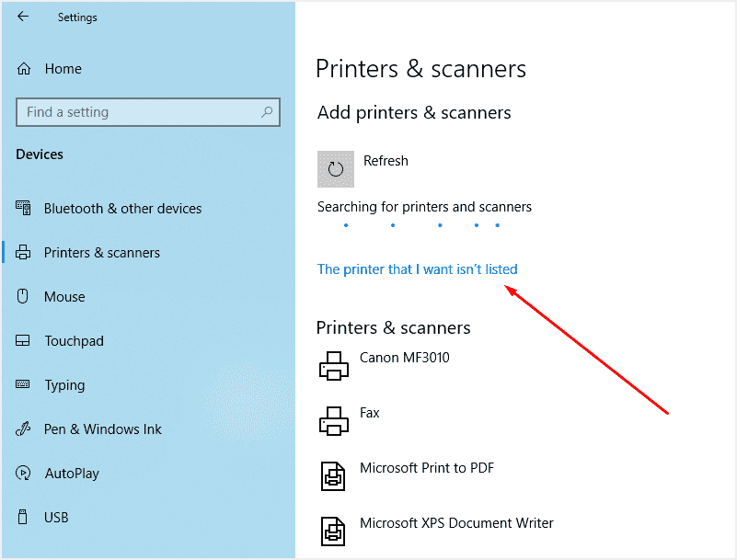Click the Printers & scanners sidebar icon
The height and width of the screenshot is (560, 737).
(23, 252)
